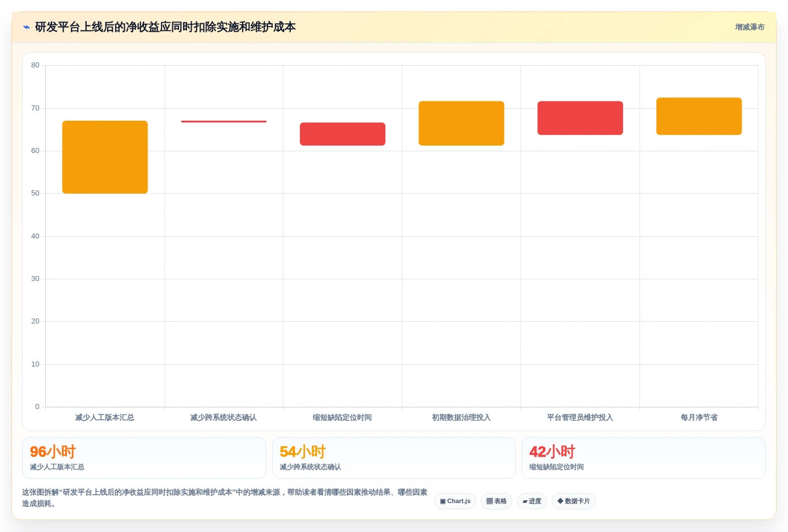Viewport: 788px width, 532px height.
Task: Click the x-axis label 缩短缺陷定位时间
Action: point(342,418)
